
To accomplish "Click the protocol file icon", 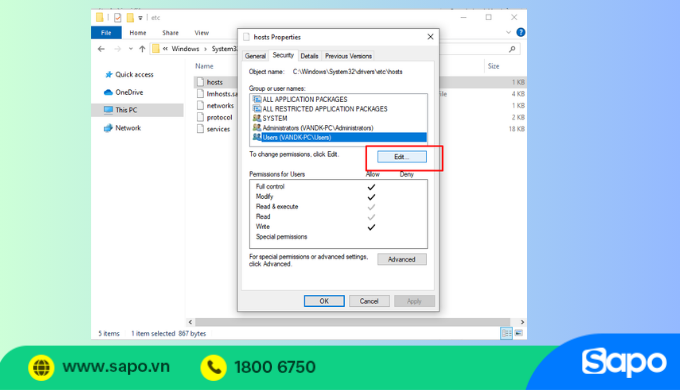I will [200, 117].
